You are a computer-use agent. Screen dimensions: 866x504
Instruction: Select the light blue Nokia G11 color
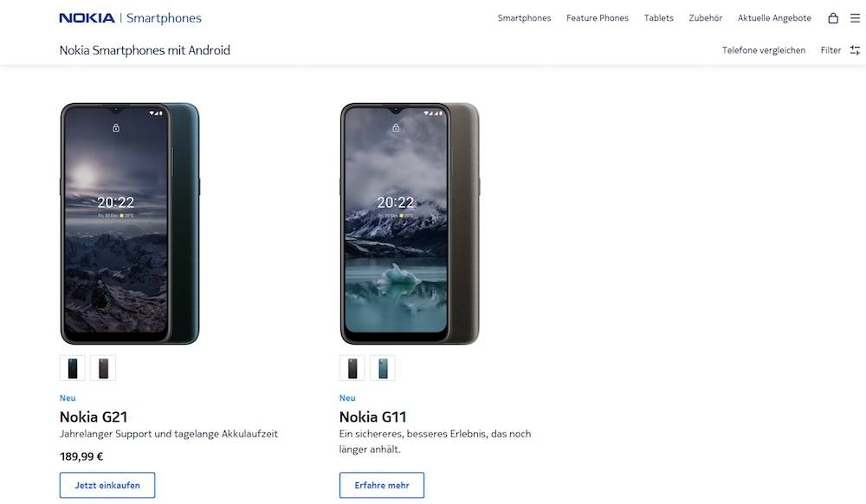click(382, 368)
